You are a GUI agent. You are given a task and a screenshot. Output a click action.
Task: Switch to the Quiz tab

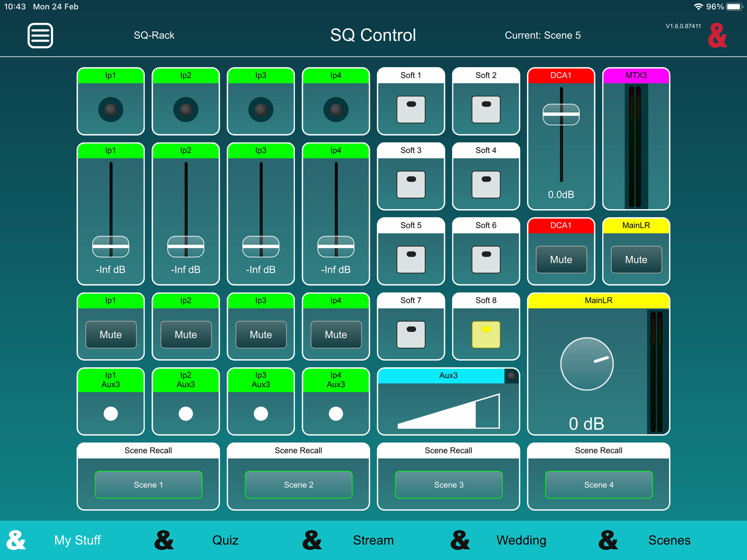click(225, 540)
